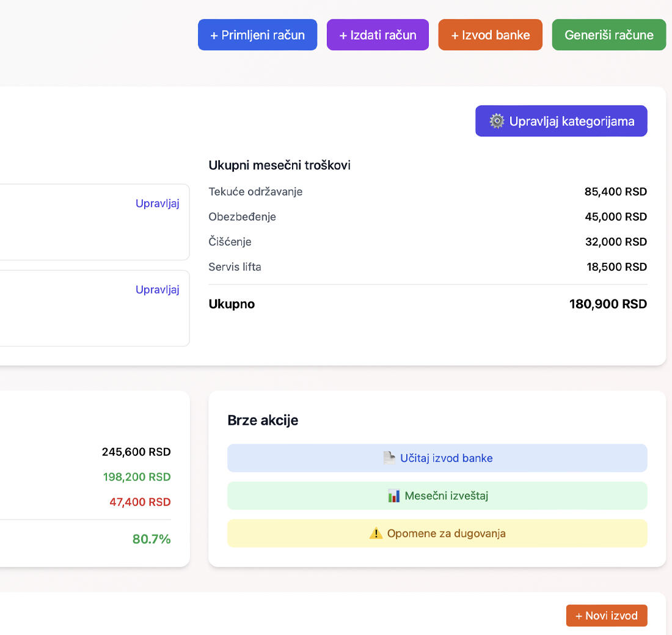Click the document icon beside Učitaj izvod banke
672x635 pixels.
[389, 458]
